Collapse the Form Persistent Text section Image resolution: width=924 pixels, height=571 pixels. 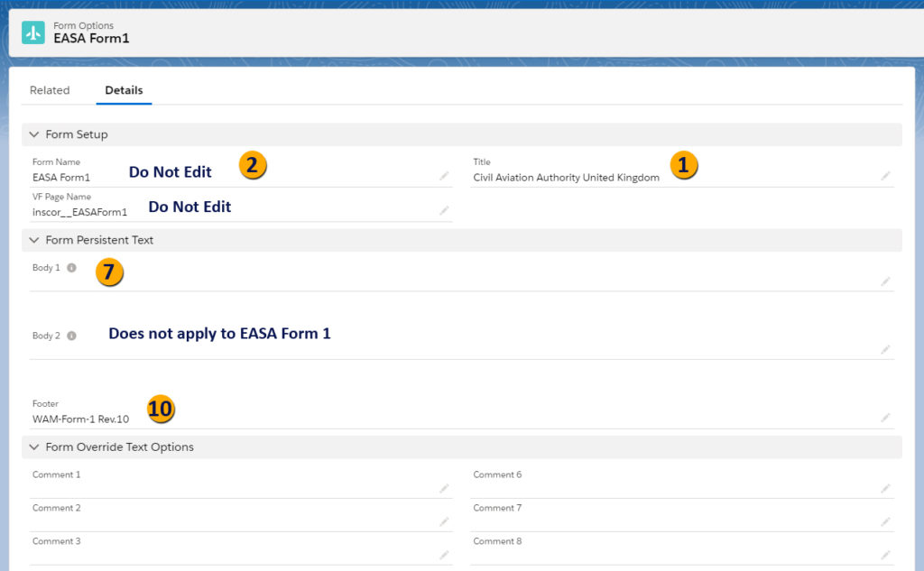(x=34, y=240)
